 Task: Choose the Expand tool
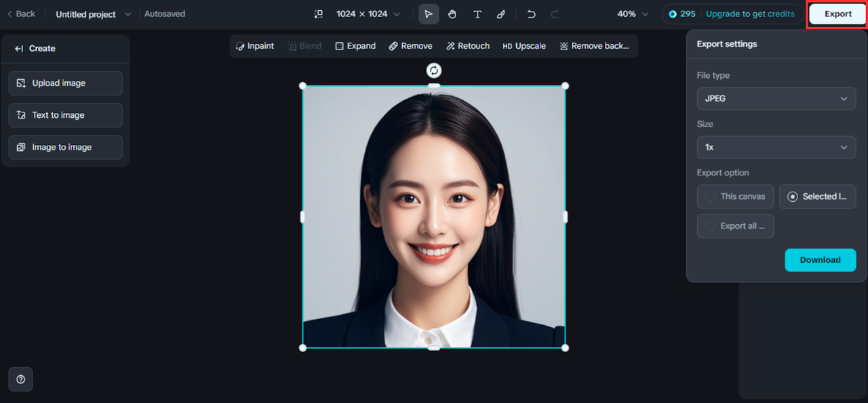click(355, 46)
